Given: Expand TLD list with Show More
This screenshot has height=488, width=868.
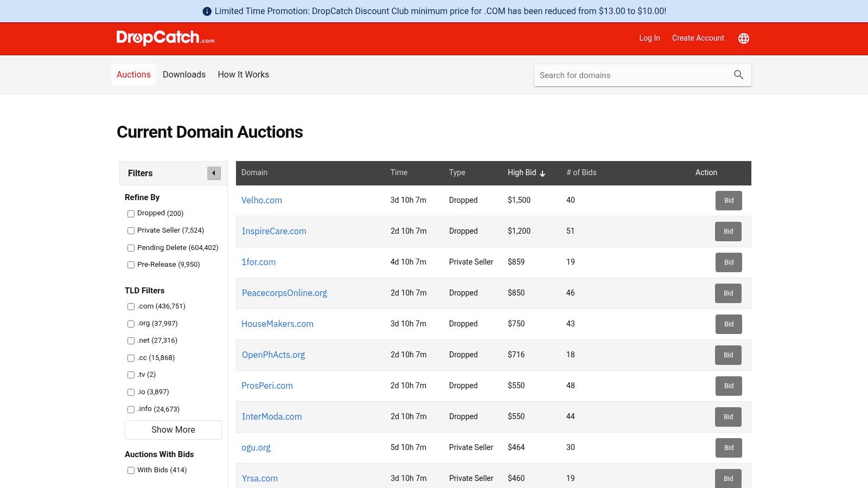Looking at the screenshot, I should [173, 429].
